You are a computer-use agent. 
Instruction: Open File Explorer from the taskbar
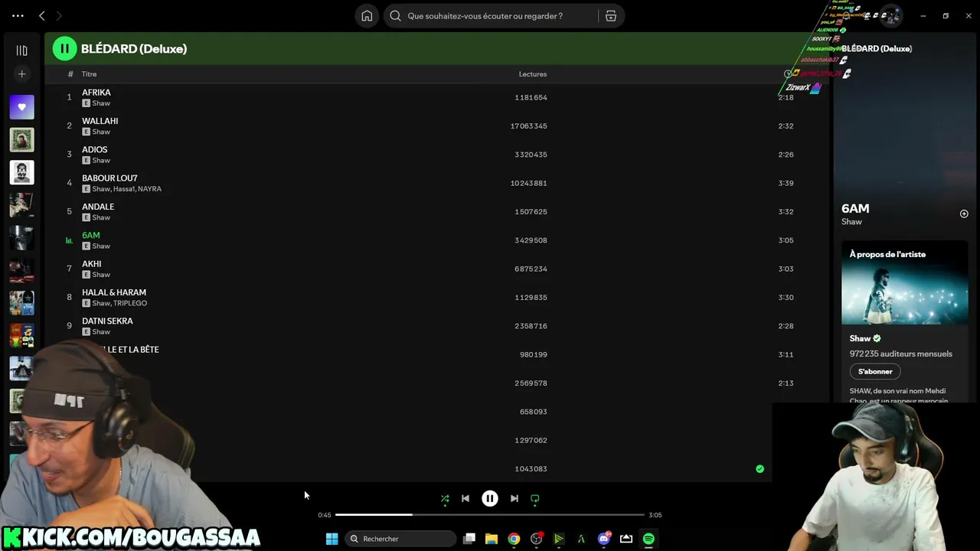pyautogui.click(x=492, y=539)
